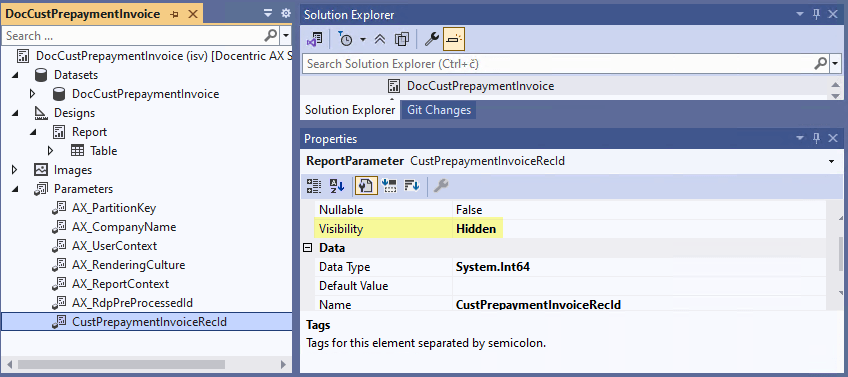Select the AX_PartitionKey parameter
The image size is (848, 377).
(114, 208)
